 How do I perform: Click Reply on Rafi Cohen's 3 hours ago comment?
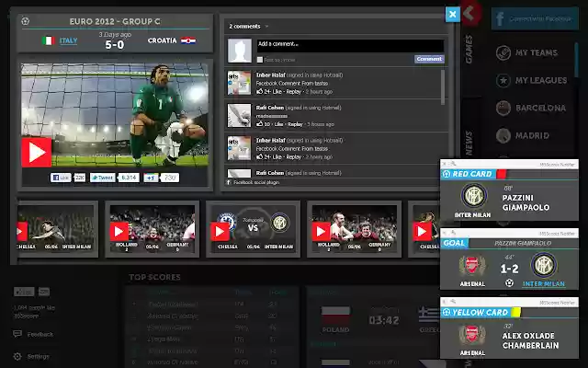295,124
